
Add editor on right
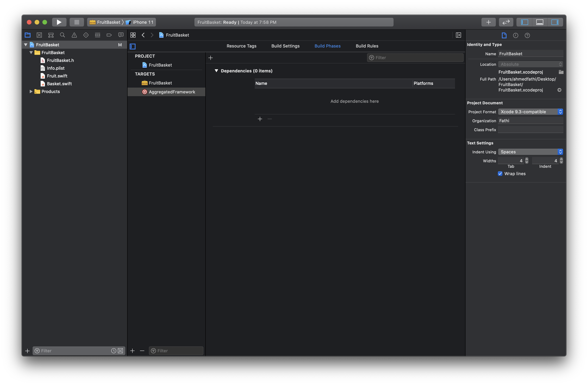[458, 35]
